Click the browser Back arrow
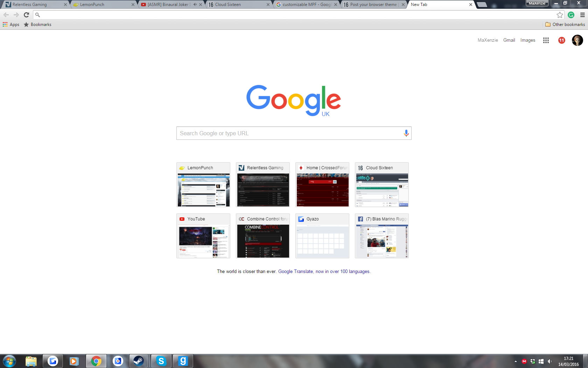This screenshot has width=588, height=368. (6, 15)
